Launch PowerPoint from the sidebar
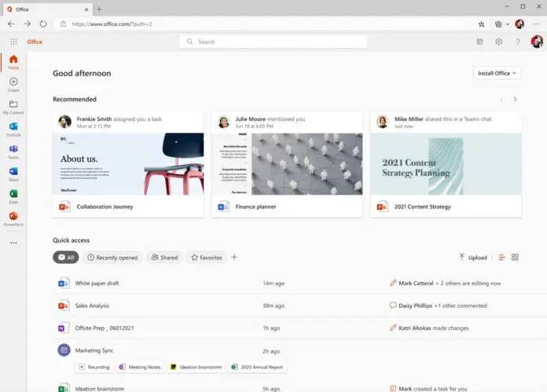The width and height of the screenshot is (547, 392). 13,218
